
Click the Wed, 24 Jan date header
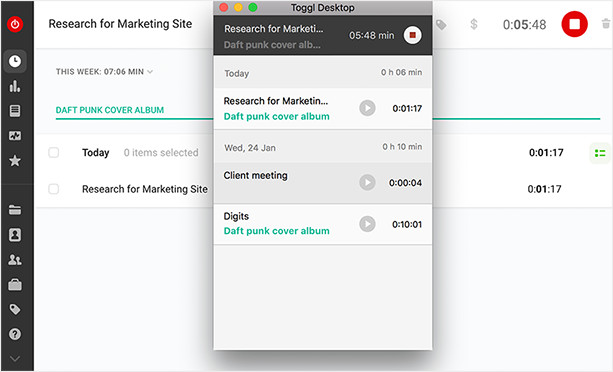tap(250, 148)
